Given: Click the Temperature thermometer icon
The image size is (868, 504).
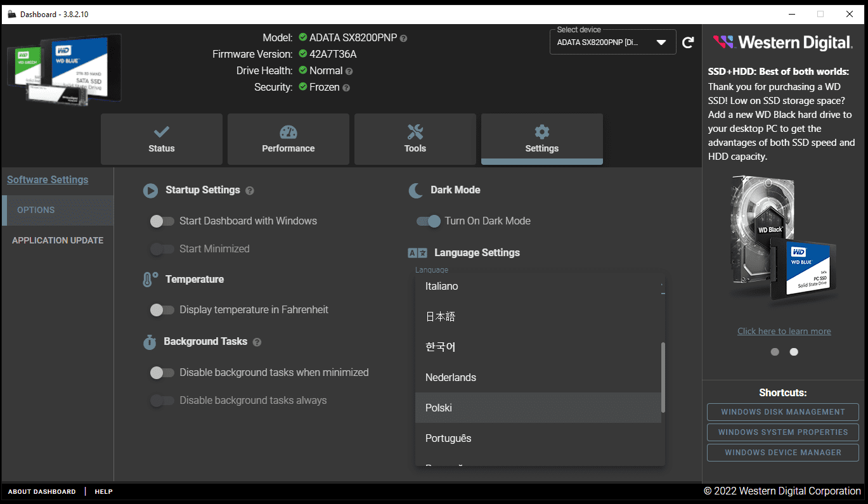Looking at the screenshot, I should coord(150,280).
